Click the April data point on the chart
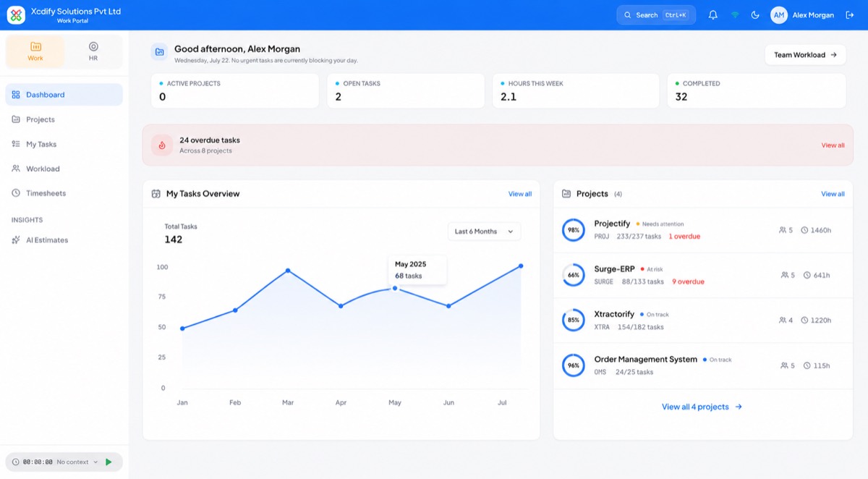This screenshot has height=479, width=868. [x=341, y=306]
